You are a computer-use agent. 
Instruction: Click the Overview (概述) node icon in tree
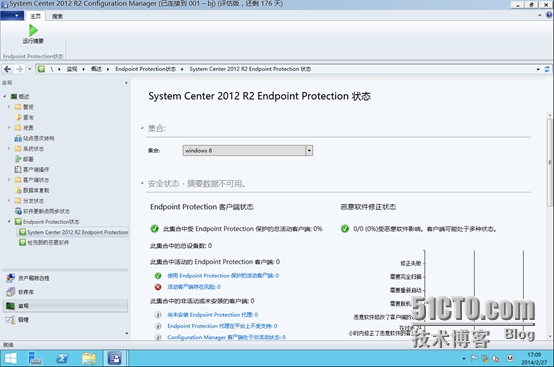(x=14, y=96)
